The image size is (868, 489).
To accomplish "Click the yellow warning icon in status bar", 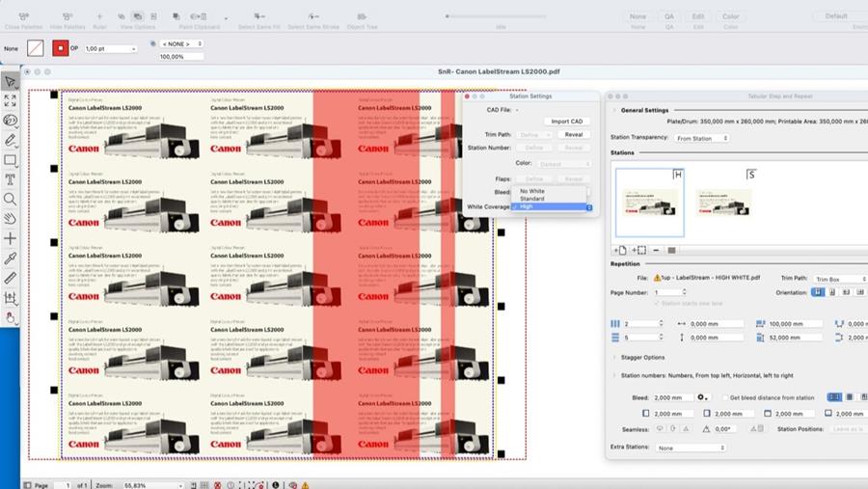I will point(305,485).
